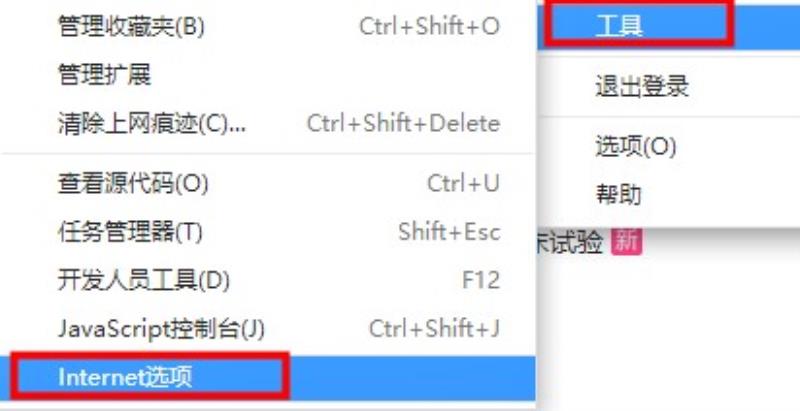Open 管理收藏夹(B) bookmark manager entry

click(x=268, y=27)
